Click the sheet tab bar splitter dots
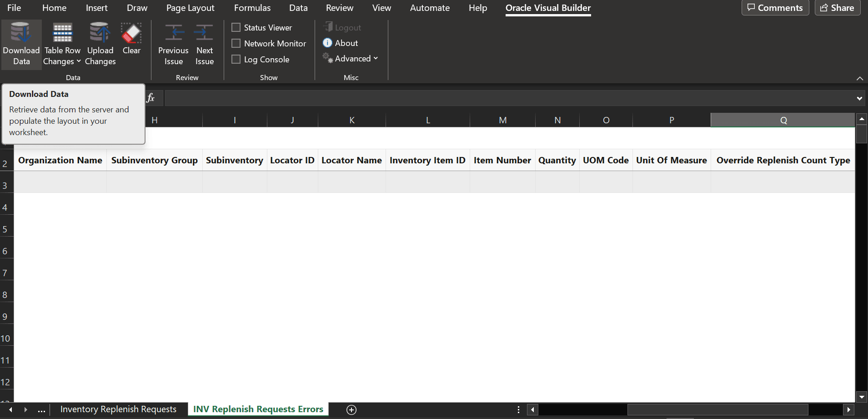The height and width of the screenshot is (419, 868). click(518, 409)
